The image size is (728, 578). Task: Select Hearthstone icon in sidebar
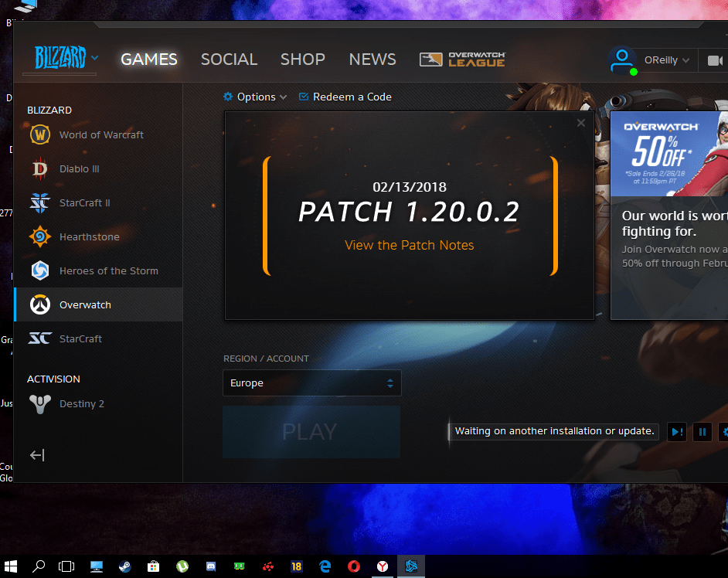pos(40,236)
